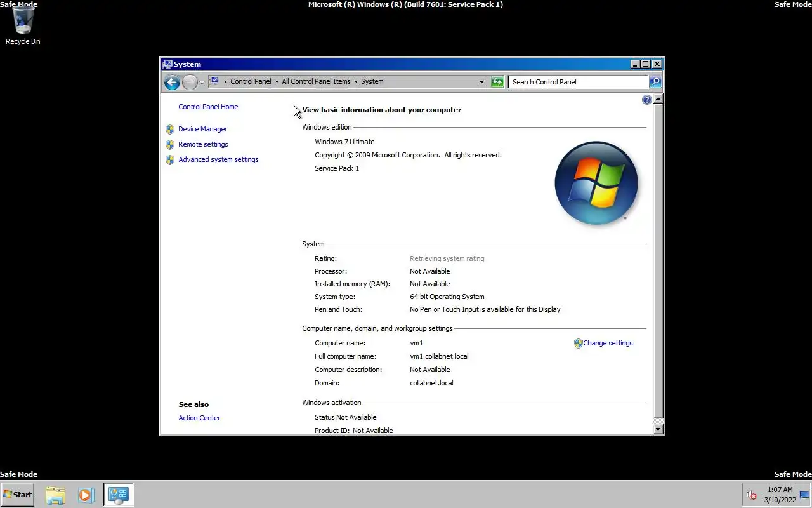Image resolution: width=812 pixels, height=508 pixels.
Task: Click the shield icon beside Remote settings
Action: pyautogui.click(x=169, y=144)
